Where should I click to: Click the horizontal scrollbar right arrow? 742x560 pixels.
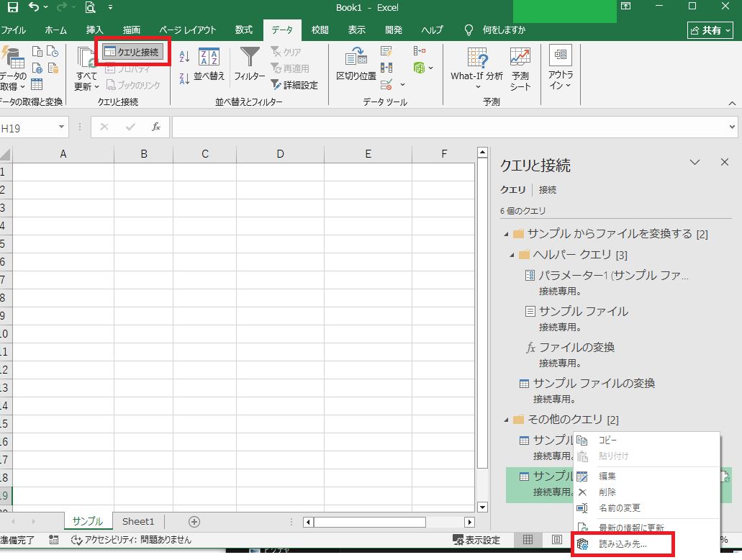(469, 522)
